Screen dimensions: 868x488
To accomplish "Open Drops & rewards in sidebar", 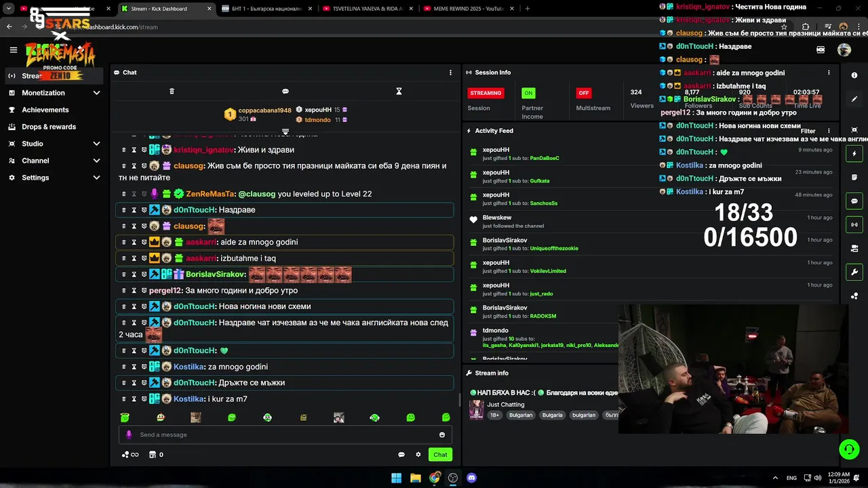I will pos(49,127).
